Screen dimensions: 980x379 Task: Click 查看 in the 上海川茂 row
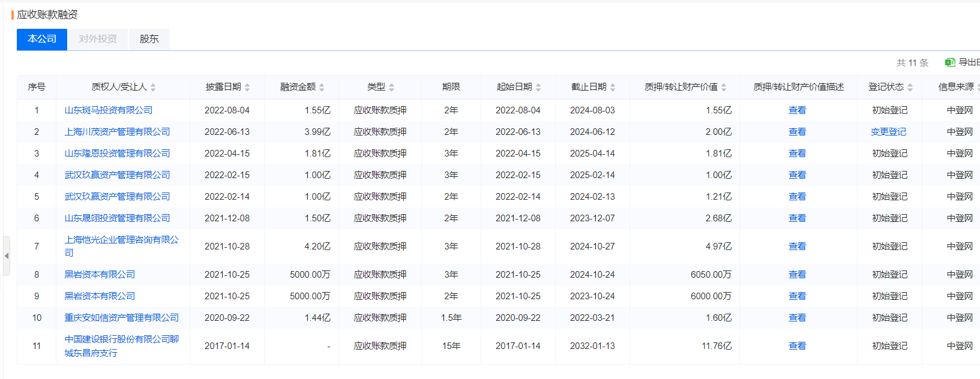798,132
